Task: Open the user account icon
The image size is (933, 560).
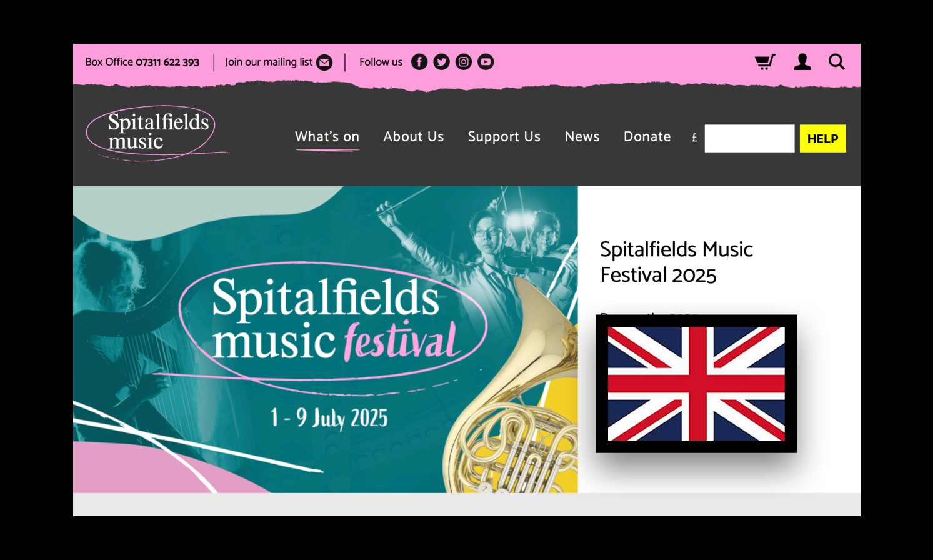Action: click(802, 62)
